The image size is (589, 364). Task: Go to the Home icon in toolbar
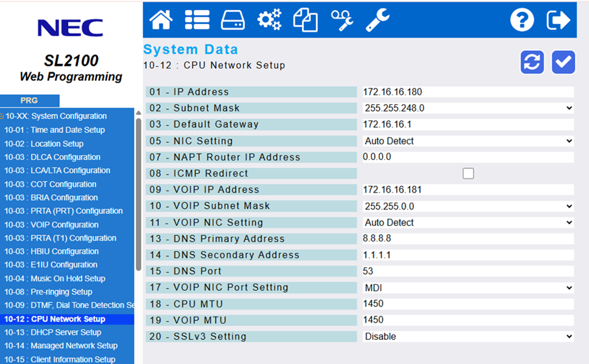pyautogui.click(x=161, y=20)
